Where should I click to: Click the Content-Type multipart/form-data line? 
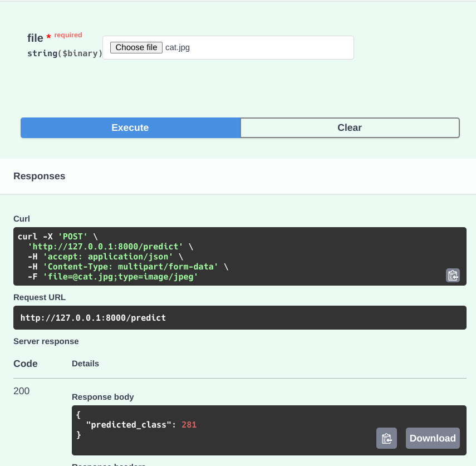pos(128,267)
